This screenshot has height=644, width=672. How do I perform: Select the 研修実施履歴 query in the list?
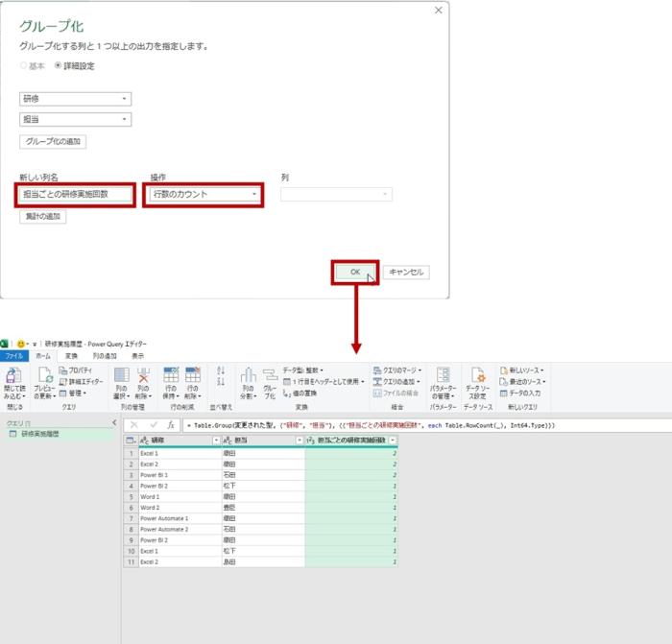click(38, 434)
